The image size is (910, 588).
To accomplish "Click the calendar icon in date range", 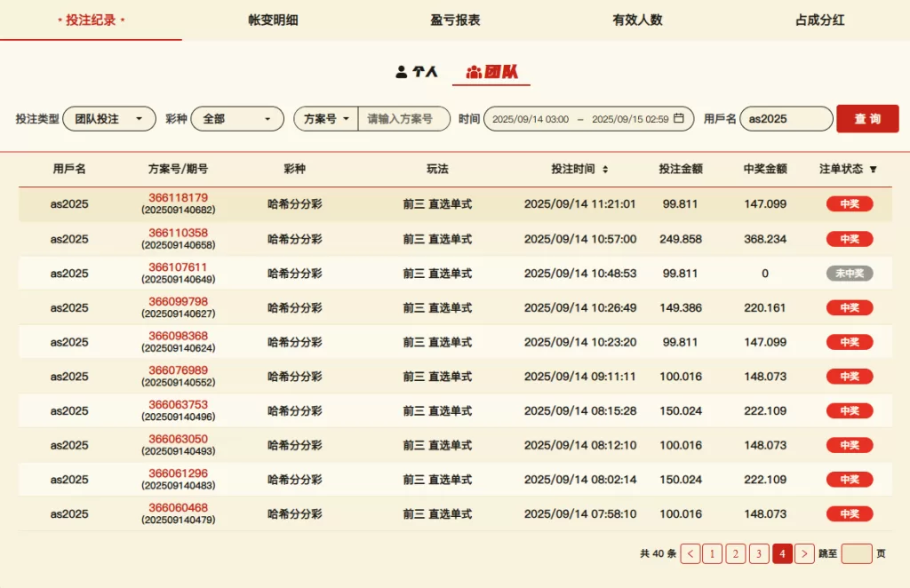I will (679, 118).
